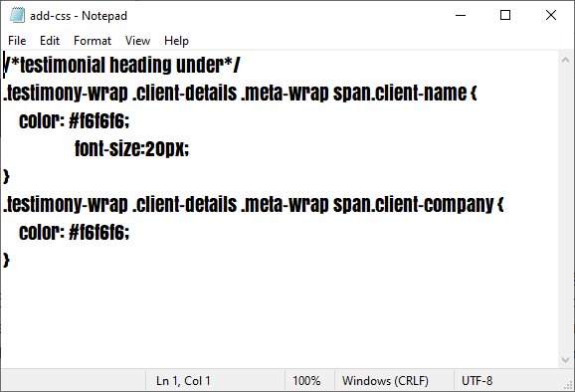Open the View menu
Viewport: 575px width, 392px height.
(x=138, y=41)
